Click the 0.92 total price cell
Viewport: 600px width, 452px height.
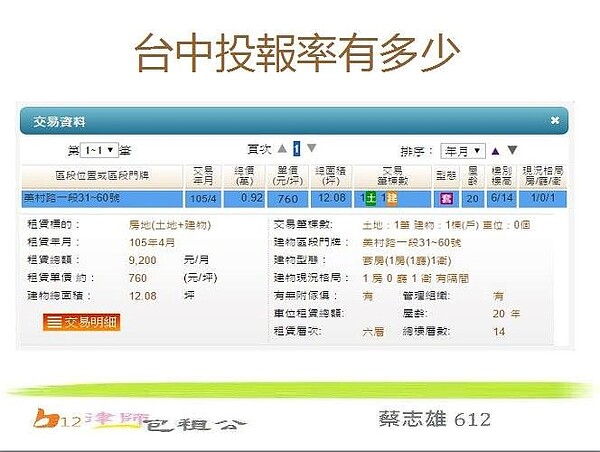pyautogui.click(x=244, y=199)
